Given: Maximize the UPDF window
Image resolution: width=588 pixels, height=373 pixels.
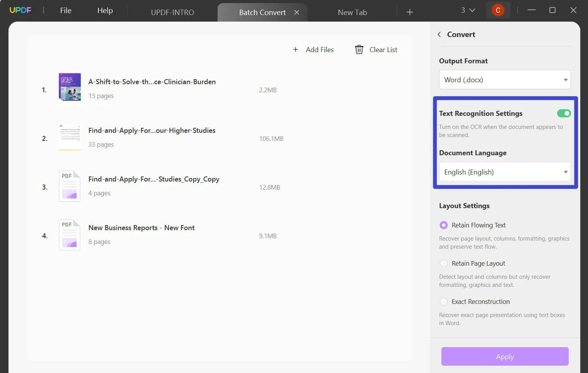Looking at the screenshot, I should pyautogui.click(x=553, y=10).
